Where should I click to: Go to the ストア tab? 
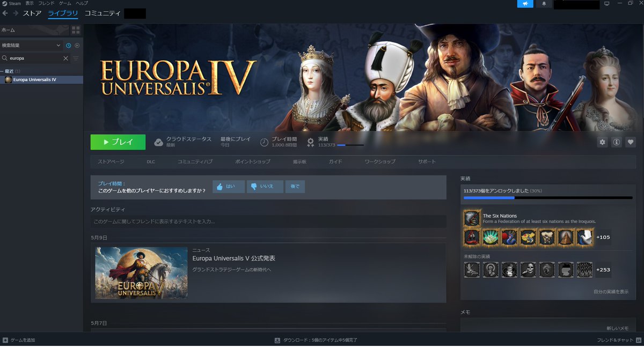point(32,13)
